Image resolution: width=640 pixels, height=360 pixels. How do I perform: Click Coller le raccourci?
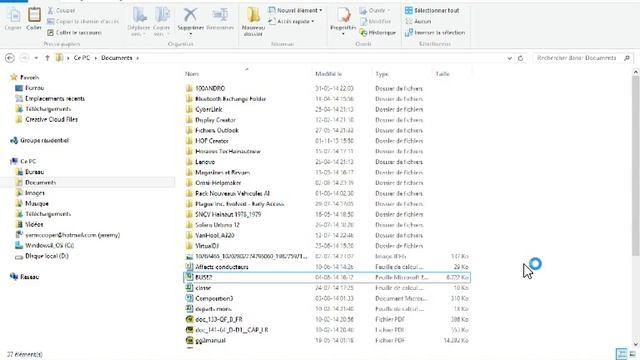pos(75,32)
